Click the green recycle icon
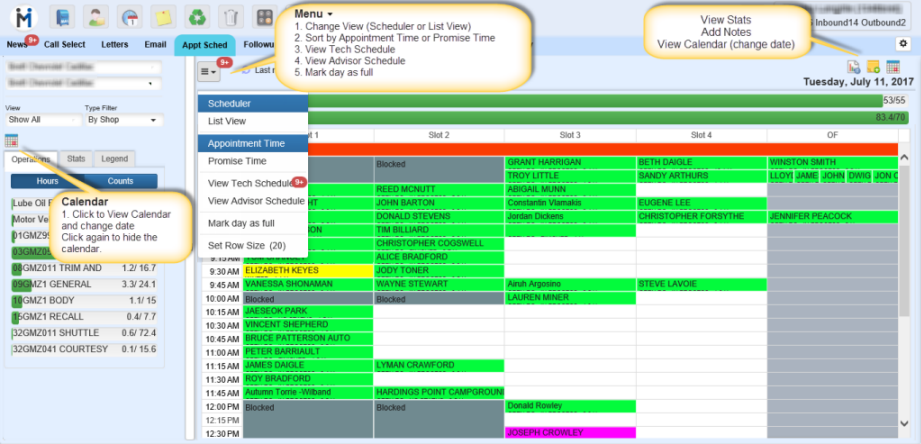This screenshot has width=921, height=444. [198, 17]
